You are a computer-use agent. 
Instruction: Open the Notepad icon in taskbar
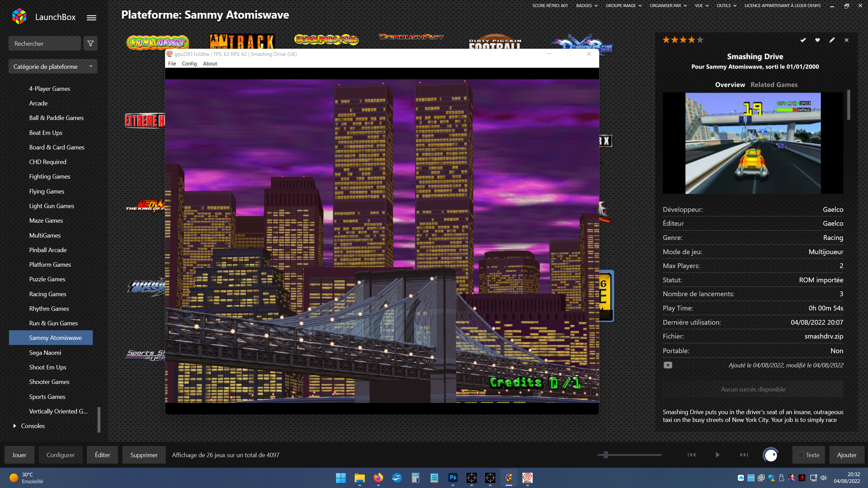point(434,478)
